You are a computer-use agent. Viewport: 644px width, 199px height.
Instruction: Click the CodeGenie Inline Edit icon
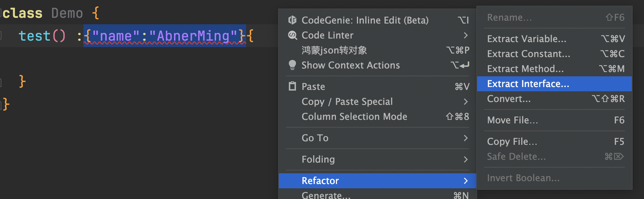coord(292,20)
